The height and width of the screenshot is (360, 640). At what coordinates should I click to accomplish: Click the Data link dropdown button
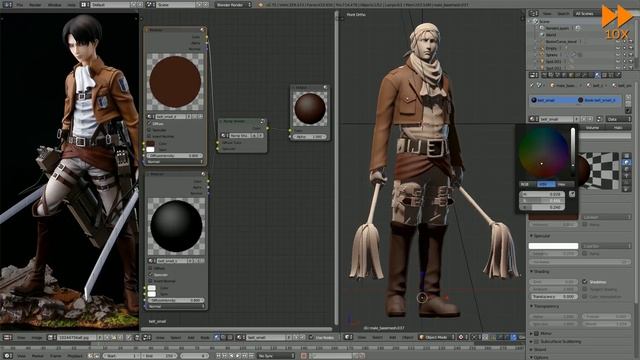point(618,119)
